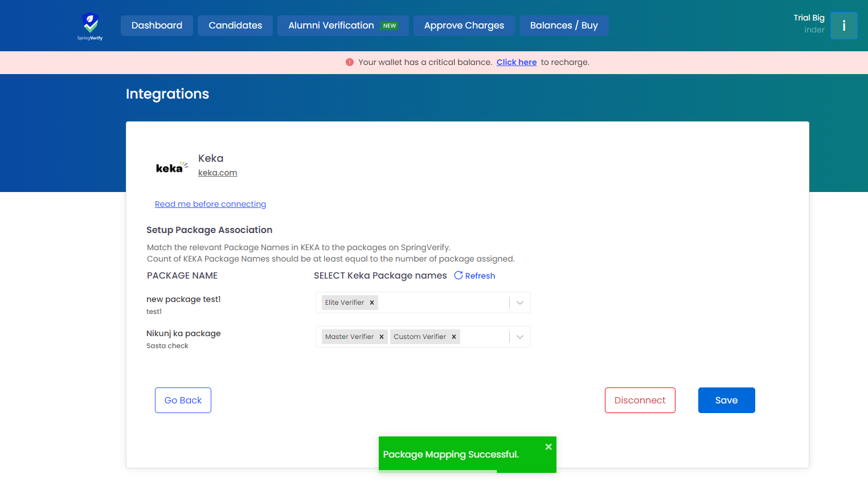The image size is (868, 490).
Task: Click the 'Package Mapping Successful.' message
Action: 451,454
